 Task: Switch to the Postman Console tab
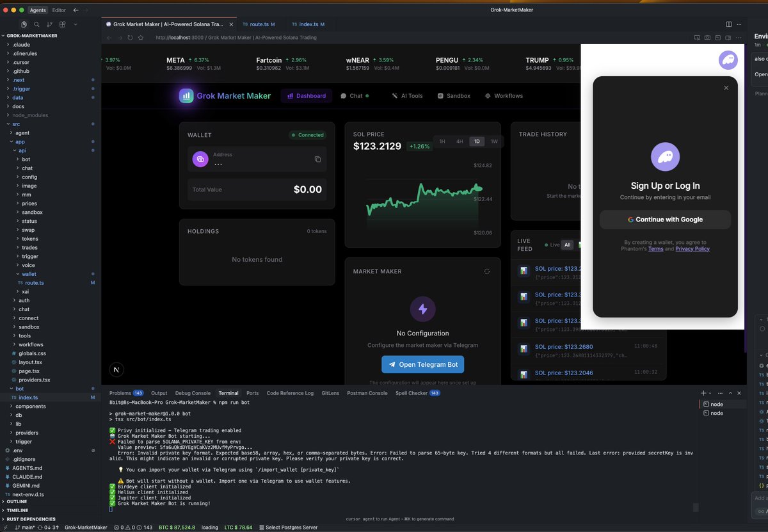(367, 393)
